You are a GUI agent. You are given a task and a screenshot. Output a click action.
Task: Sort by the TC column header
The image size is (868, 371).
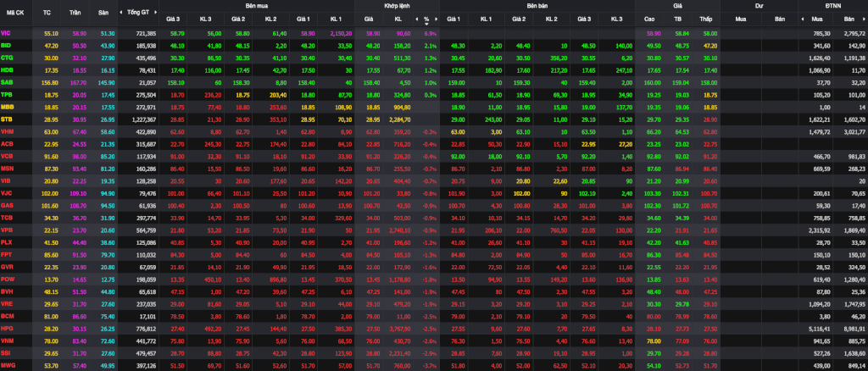(47, 12)
